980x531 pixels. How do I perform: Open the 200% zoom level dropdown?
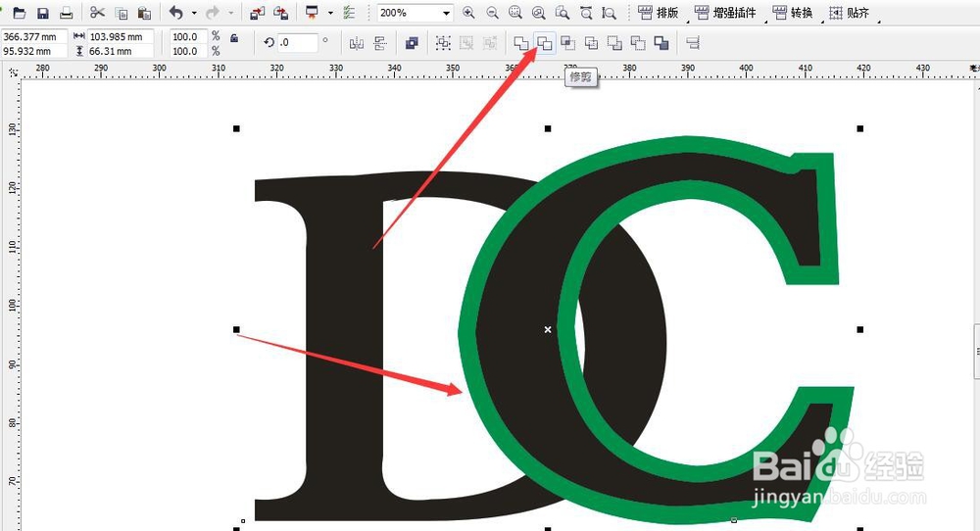[x=446, y=13]
